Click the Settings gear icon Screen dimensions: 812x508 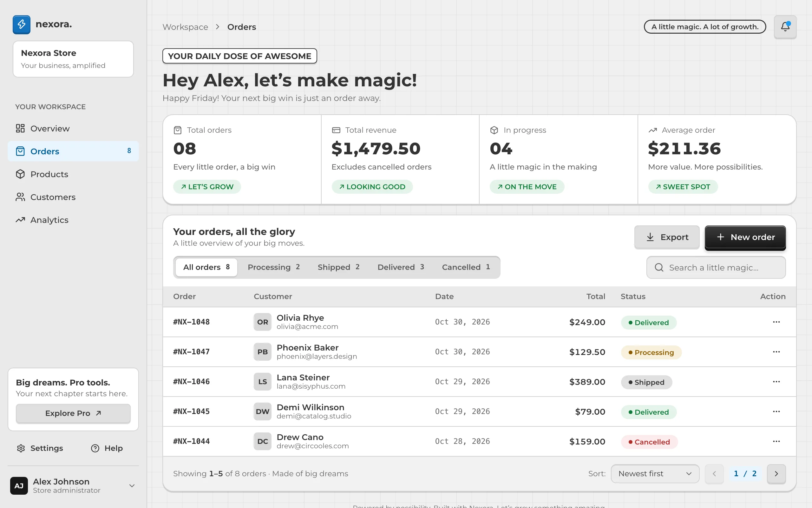[21, 448]
